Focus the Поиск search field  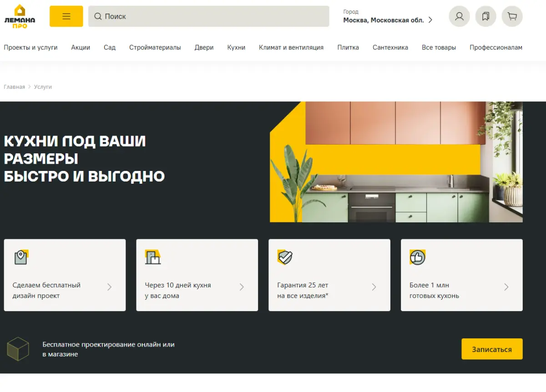click(x=209, y=16)
